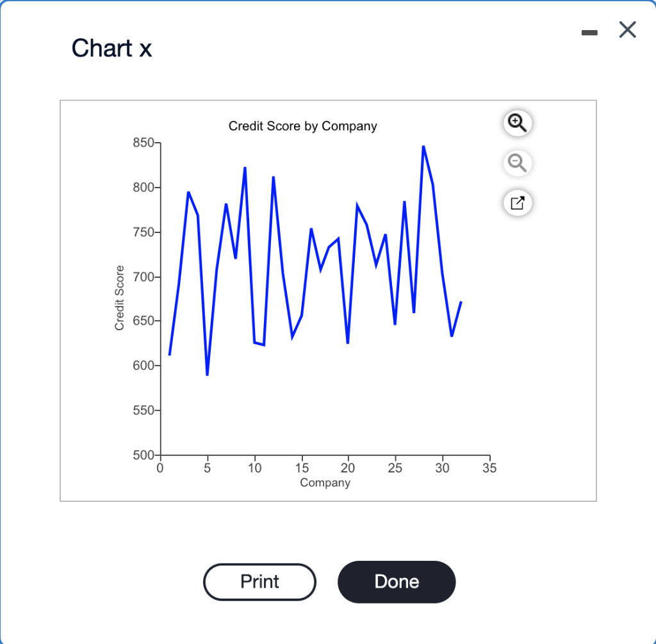Open the chart in external view icon

click(517, 203)
